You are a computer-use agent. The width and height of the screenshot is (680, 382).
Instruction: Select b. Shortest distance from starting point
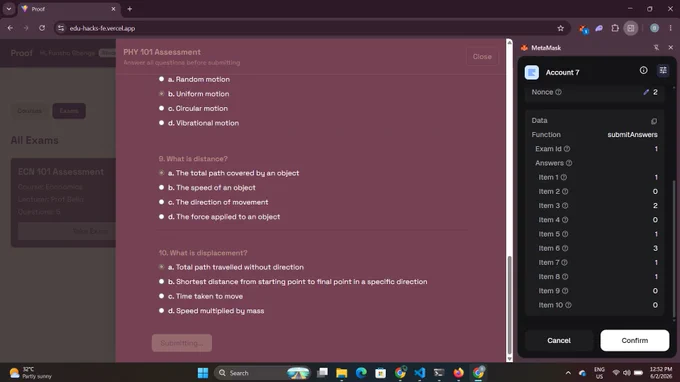click(161, 282)
